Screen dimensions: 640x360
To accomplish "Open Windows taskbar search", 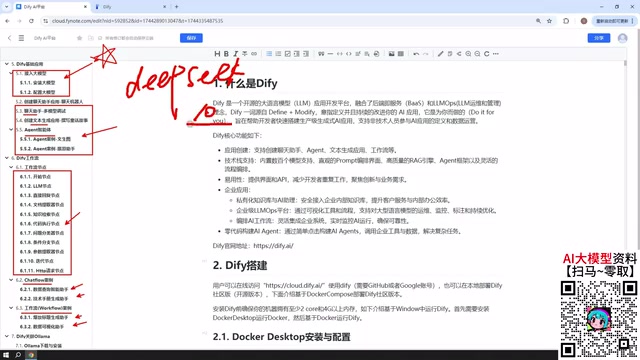I will [18, 355].
